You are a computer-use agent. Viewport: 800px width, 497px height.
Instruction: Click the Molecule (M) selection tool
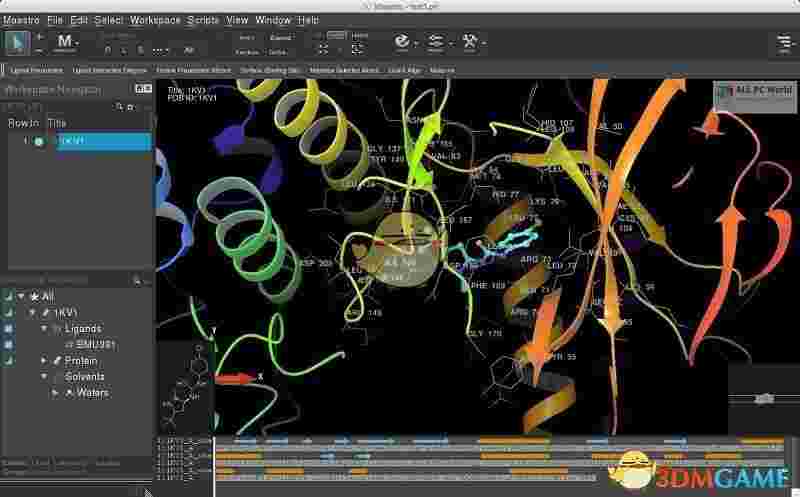pos(65,42)
